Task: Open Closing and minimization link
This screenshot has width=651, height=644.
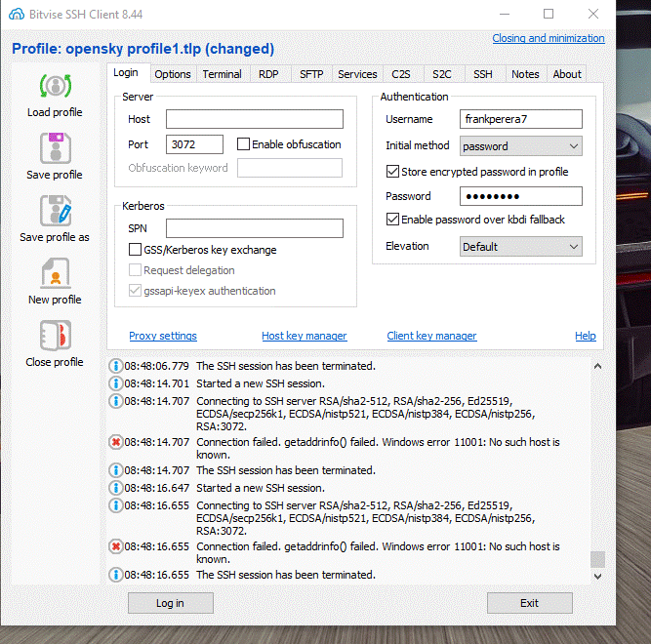Action: click(549, 38)
